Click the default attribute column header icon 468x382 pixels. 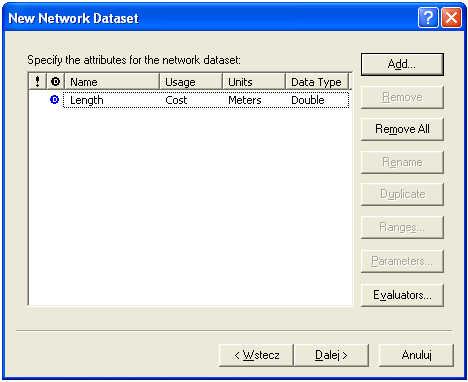pos(55,81)
